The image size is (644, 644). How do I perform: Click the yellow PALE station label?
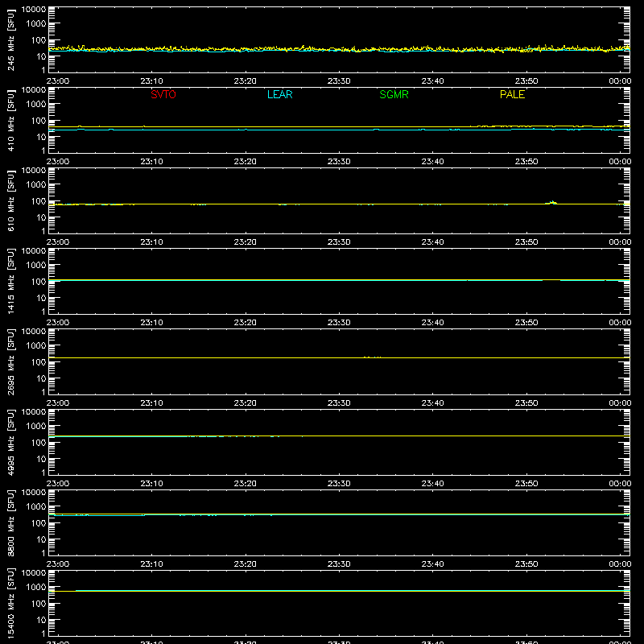click(512, 94)
